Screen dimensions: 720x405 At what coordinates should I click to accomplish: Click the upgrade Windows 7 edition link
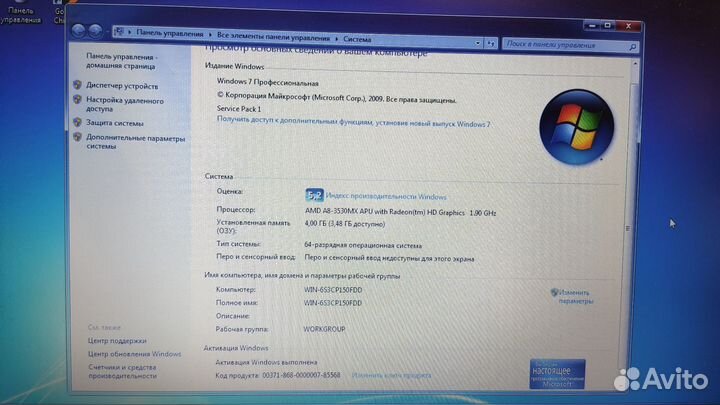click(x=354, y=122)
